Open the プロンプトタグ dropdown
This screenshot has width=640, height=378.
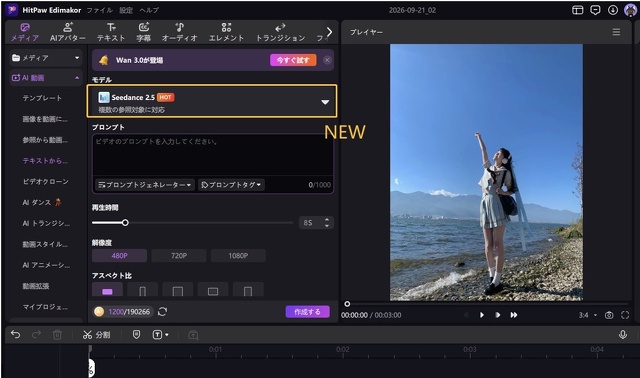coord(231,185)
